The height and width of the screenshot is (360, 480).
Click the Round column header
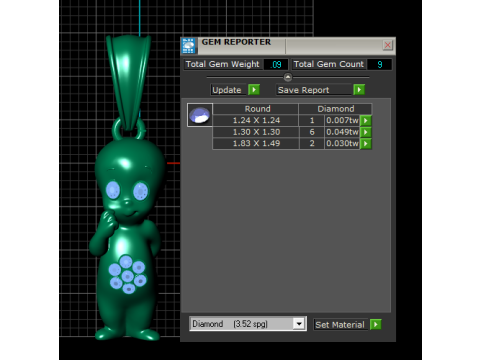click(x=256, y=109)
